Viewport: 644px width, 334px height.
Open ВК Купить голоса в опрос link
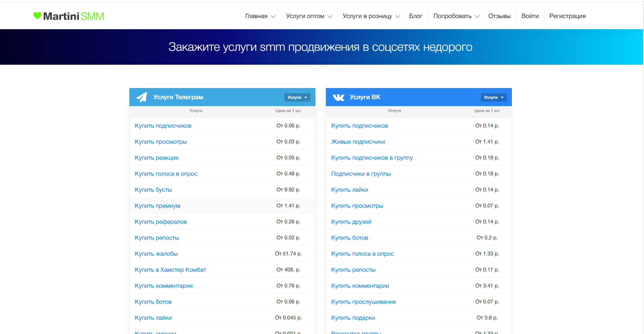coord(362,254)
